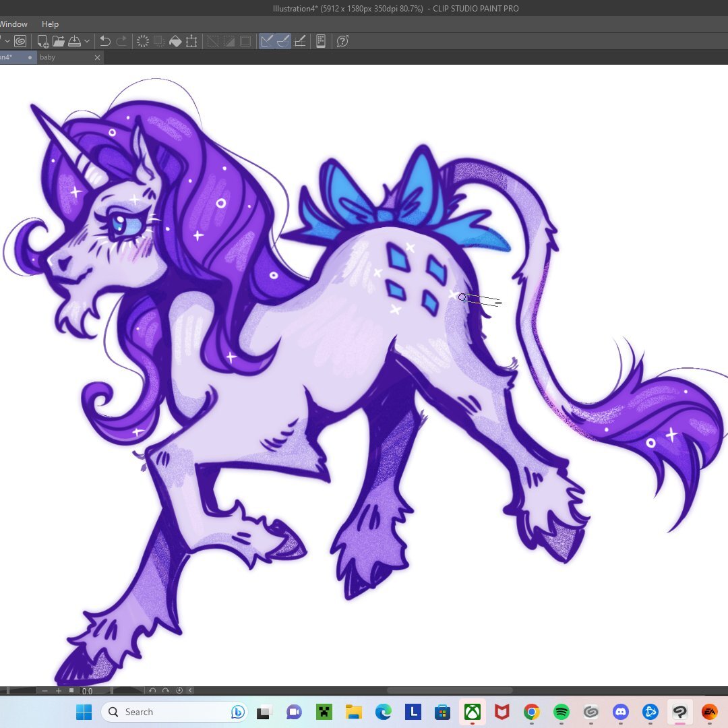
Task: Create a new canvas with New icon
Action: click(x=42, y=41)
